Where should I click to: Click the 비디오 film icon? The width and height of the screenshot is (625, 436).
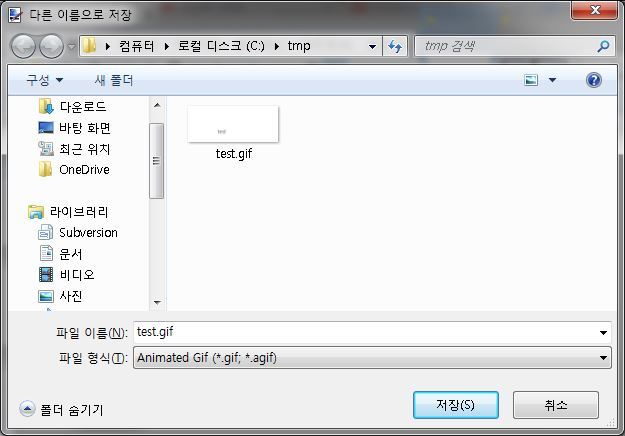click(x=46, y=275)
